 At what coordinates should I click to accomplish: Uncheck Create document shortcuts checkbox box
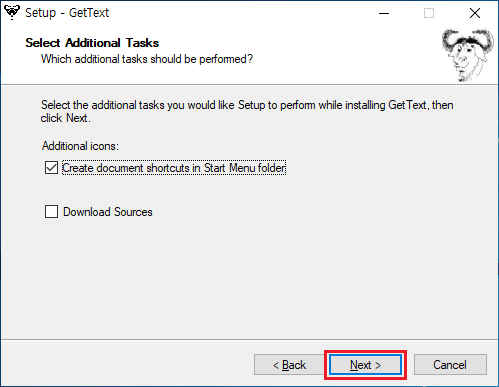point(51,168)
